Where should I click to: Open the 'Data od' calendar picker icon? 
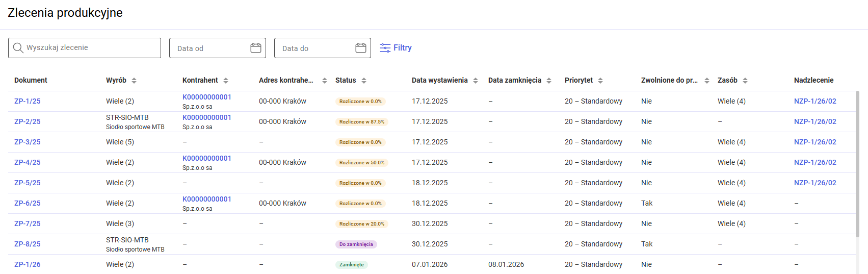click(x=256, y=48)
